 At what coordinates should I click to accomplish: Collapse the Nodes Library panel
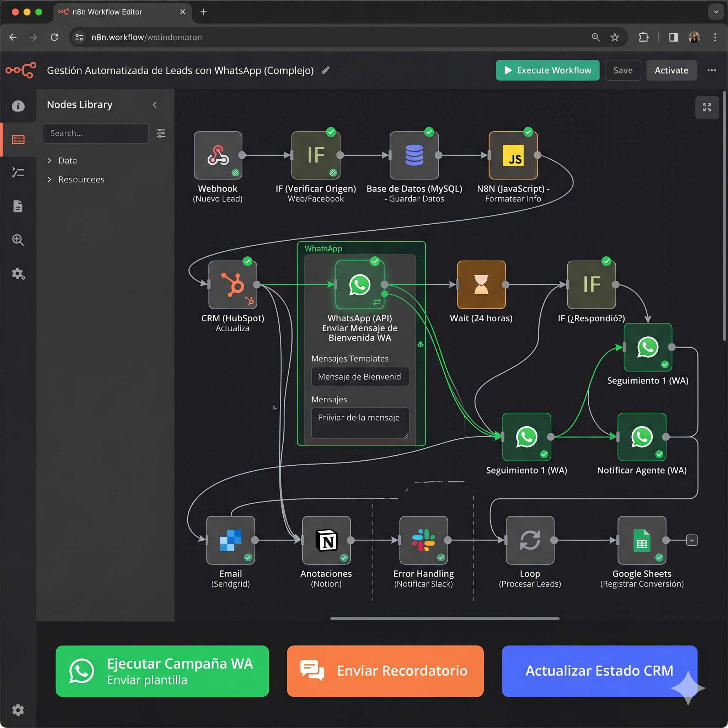tap(155, 105)
